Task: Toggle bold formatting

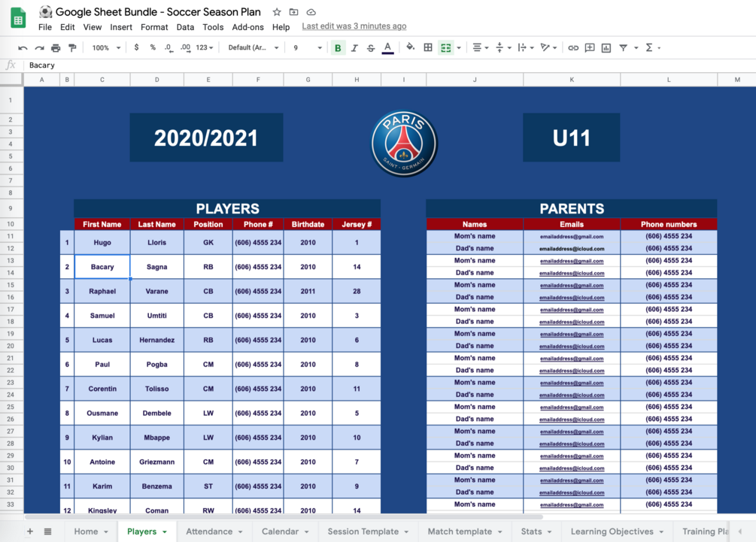Action: (338, 47)
